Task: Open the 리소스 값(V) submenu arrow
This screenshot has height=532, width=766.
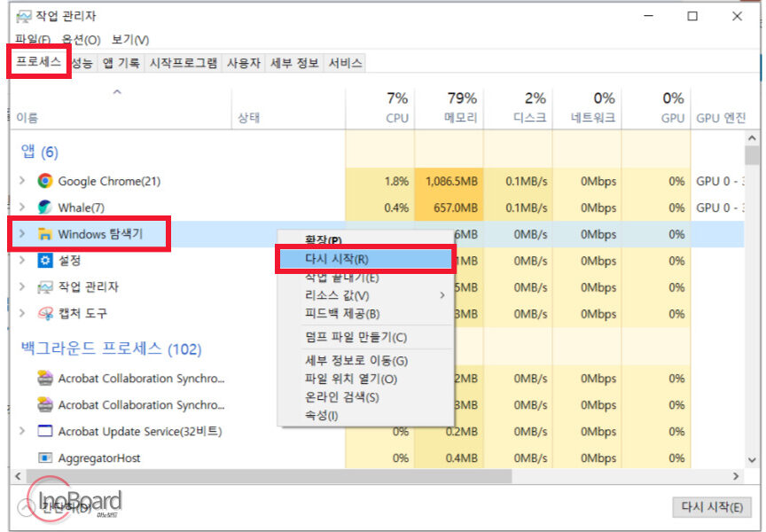Action: point(442,295)
